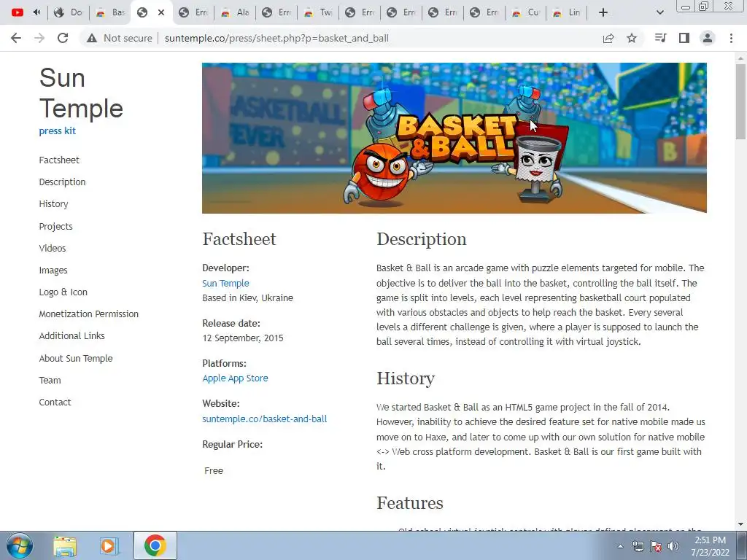Go to Description in sidebar
747x560 pixels.
click(63, 182)
